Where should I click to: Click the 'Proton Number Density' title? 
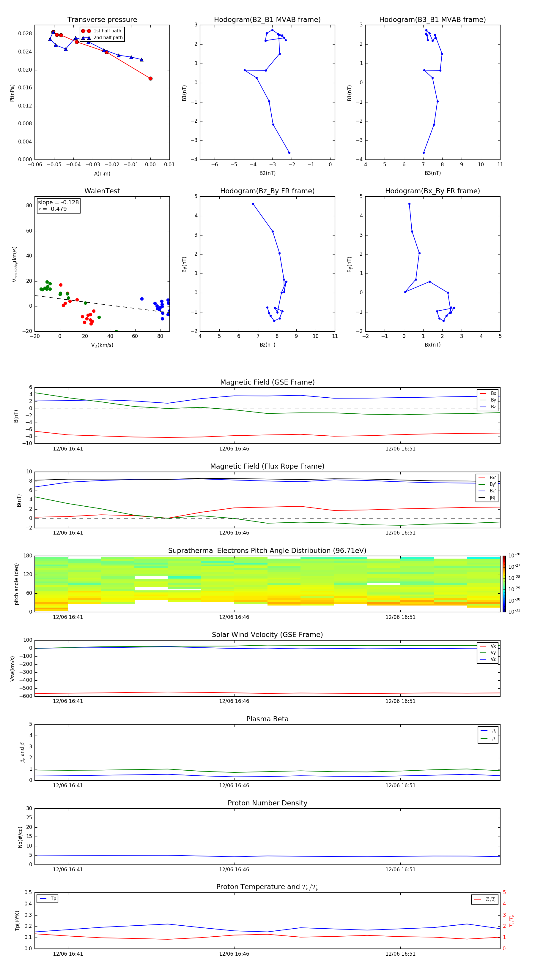267,803
